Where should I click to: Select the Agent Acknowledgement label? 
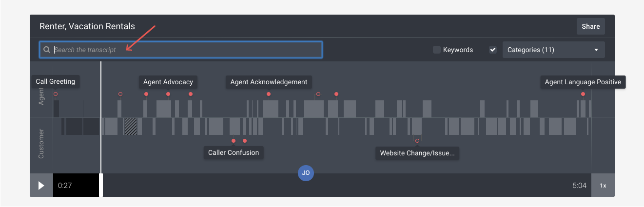(x=269, y=82)
